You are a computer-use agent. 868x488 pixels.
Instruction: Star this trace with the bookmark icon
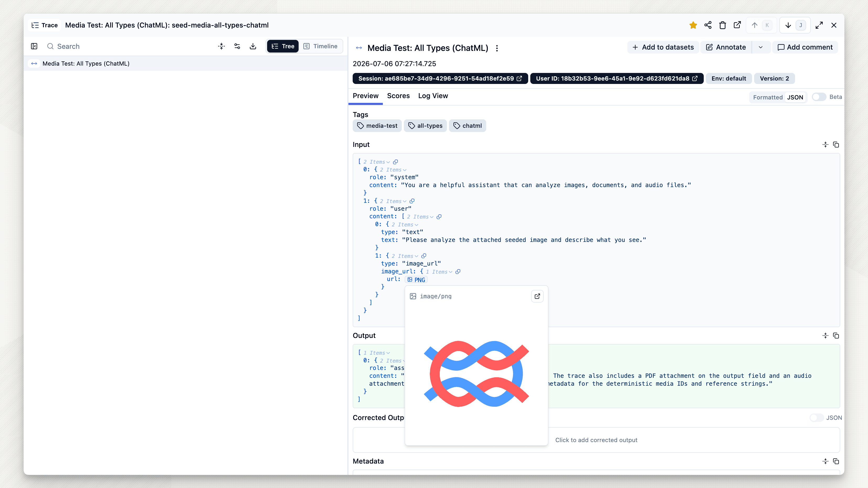(693, 25)
